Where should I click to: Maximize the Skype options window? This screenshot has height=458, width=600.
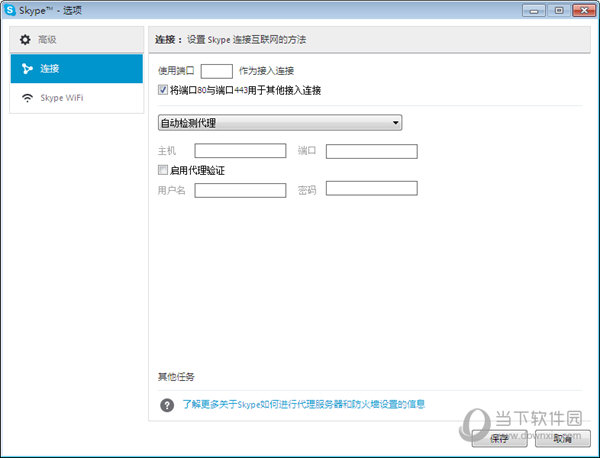[x=559, y=11]
